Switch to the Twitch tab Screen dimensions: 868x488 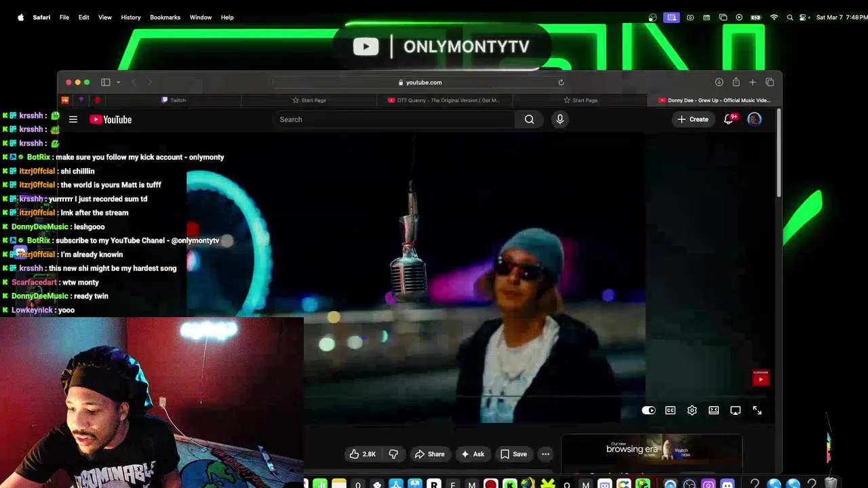174,100
